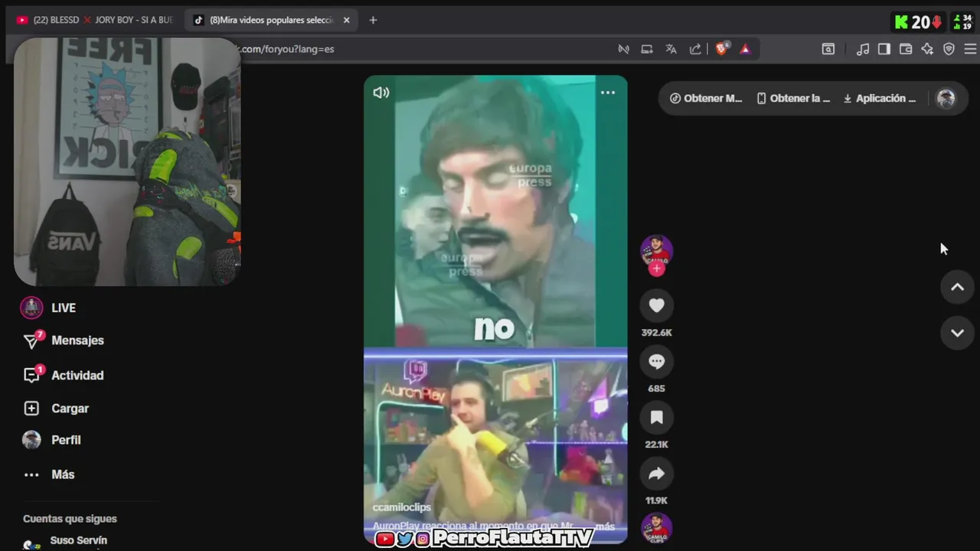This screenshot has width=980, height=551.
Task: Click the Aplicación ... download button
Action: [x=879, y=98]
